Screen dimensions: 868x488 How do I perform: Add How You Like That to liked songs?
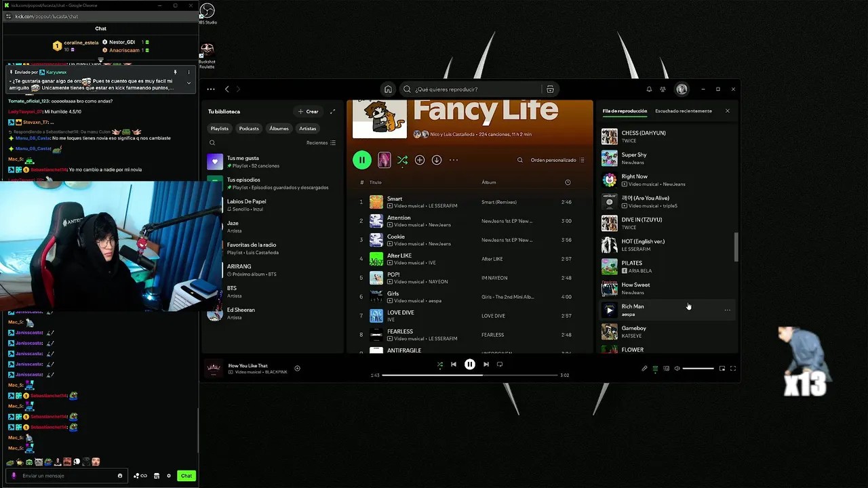coord(297,368)
